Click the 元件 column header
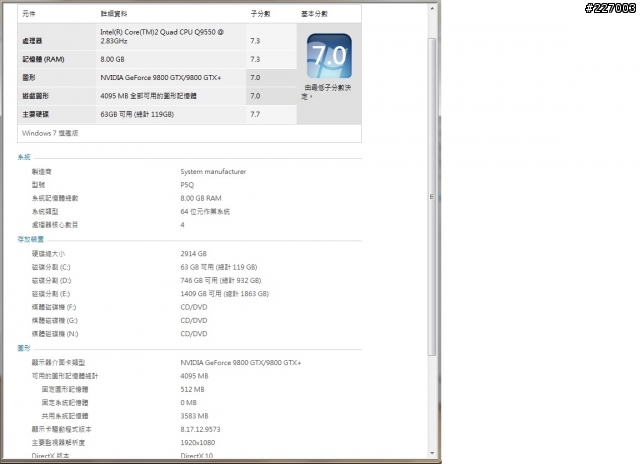 pos(29,13)
